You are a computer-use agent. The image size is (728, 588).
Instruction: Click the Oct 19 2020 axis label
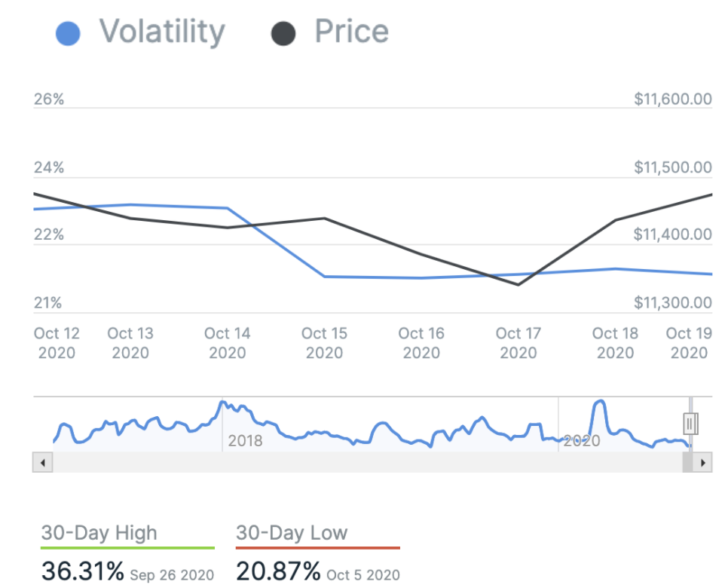pos(689,342)
